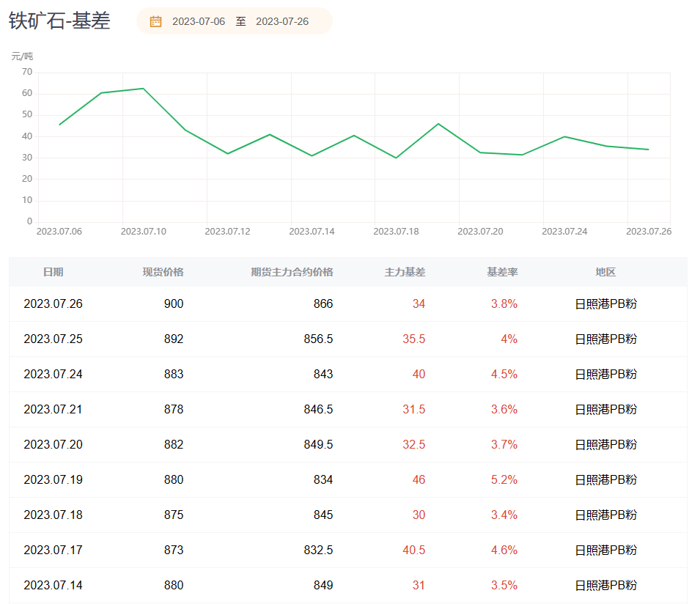Click basis rate 3.5% cell
Image resolution: width=700 pixels, height=604 pixels.
point(504,585)
